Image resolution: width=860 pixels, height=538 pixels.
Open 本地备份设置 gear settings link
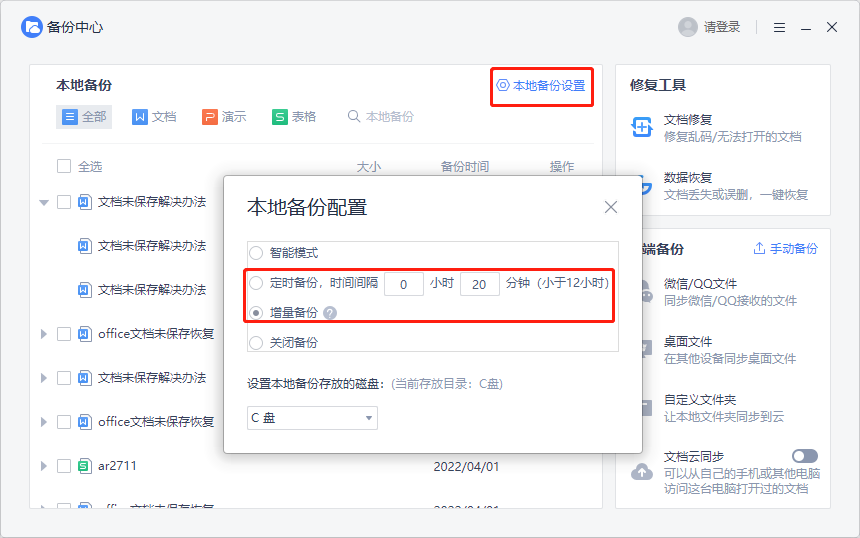[x=541, y=86]
